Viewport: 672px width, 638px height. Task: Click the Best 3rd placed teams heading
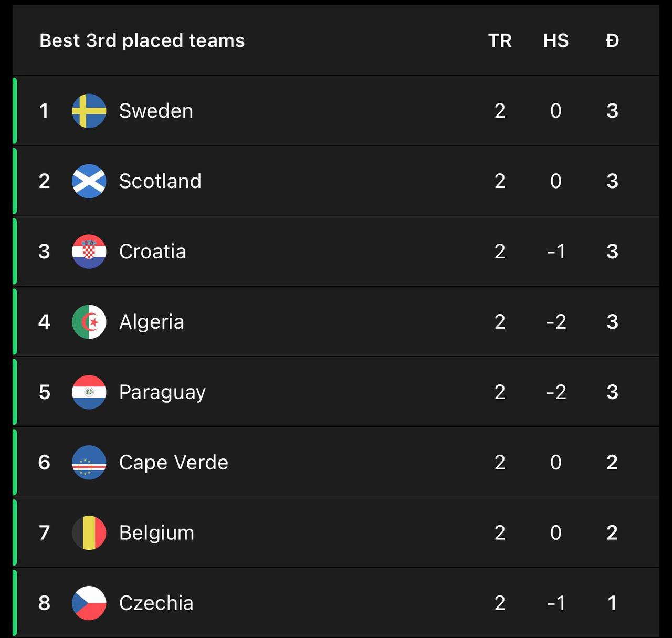coord(142,40)
